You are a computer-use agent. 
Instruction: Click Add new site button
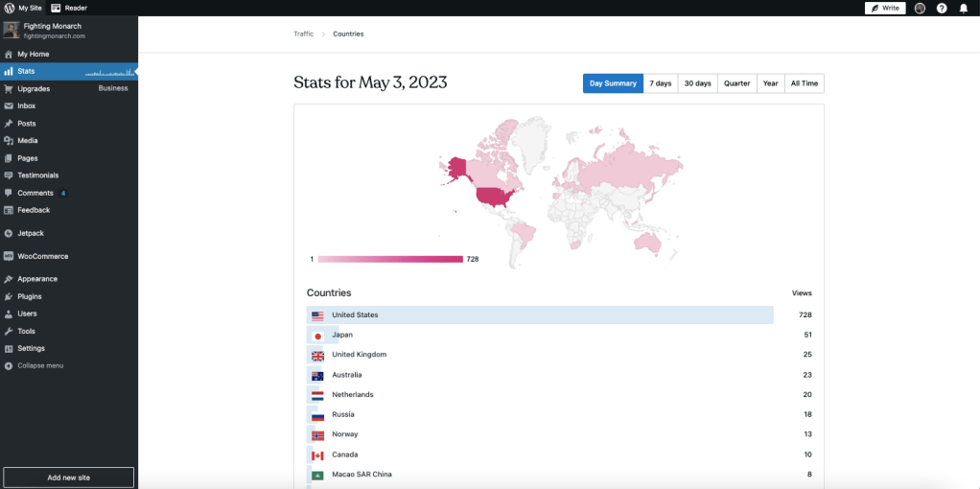(68, 477)
